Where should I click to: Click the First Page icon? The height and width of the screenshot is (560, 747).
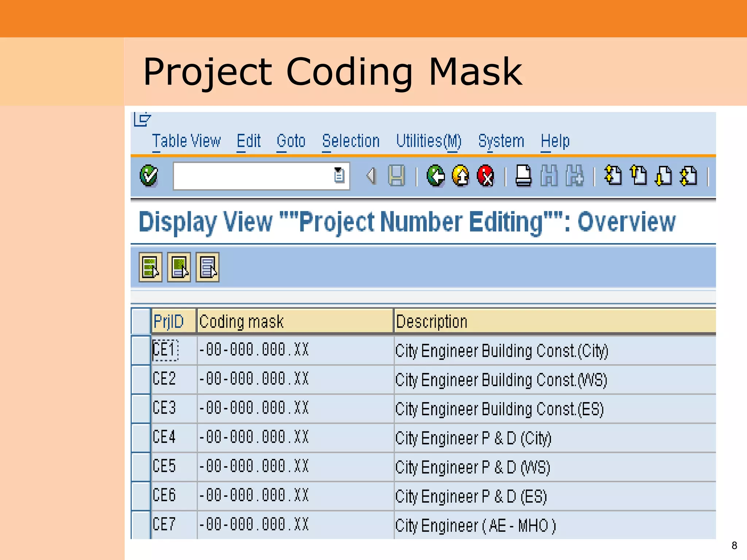613,176
